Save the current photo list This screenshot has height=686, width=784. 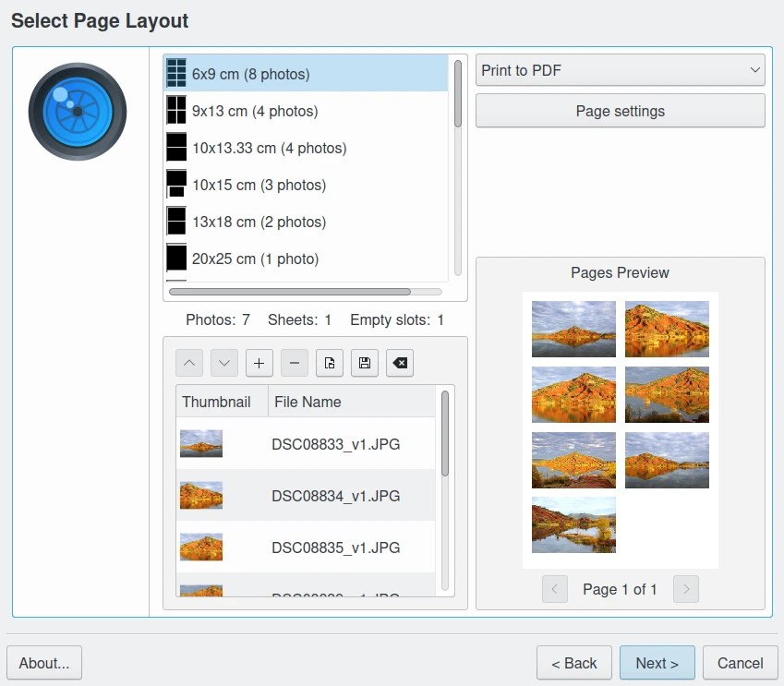pos(364,362)
